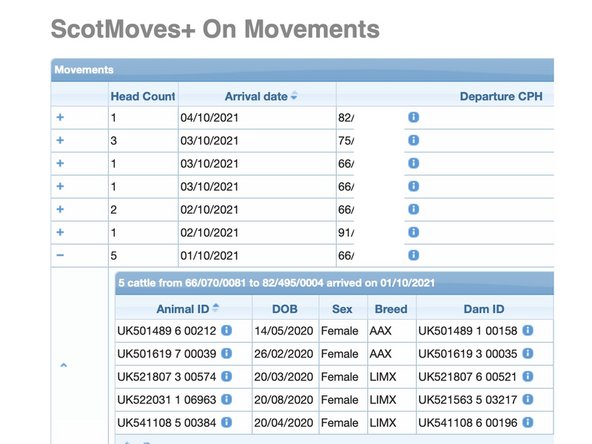Show info for dam UK501489 1 00158
This screenshot has height=444, width=592.
[x=527, y=330]
